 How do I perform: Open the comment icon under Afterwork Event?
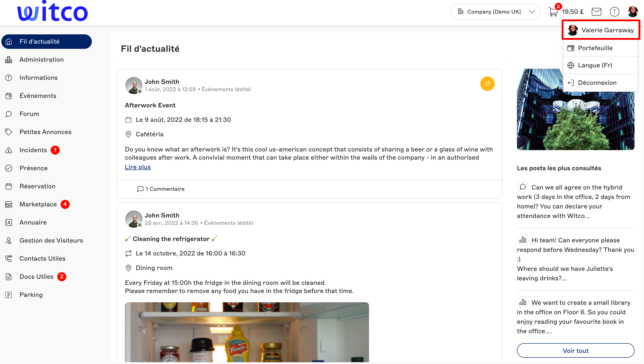(140, 189)
